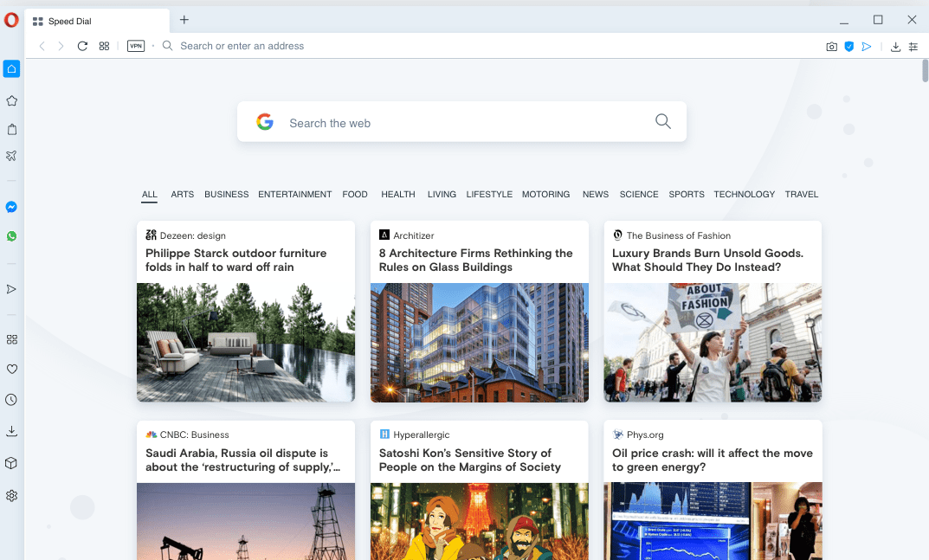
Task: Select the LIVING news category
Action: tap(442, 195)
